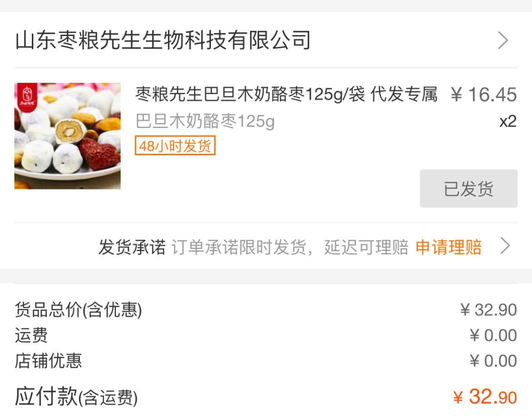Click the 已发货 status button
The image size is (532, 420).
click(x=468, y=188)
